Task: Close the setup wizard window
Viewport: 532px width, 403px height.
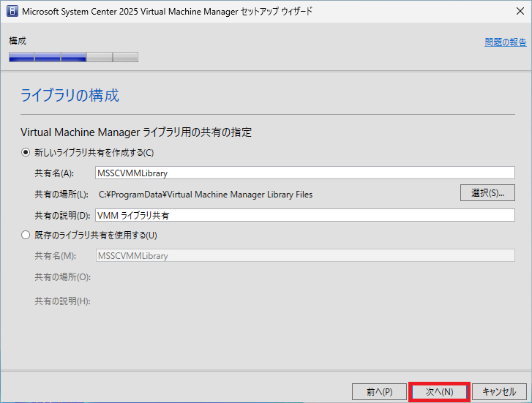Action: (520, 11)
